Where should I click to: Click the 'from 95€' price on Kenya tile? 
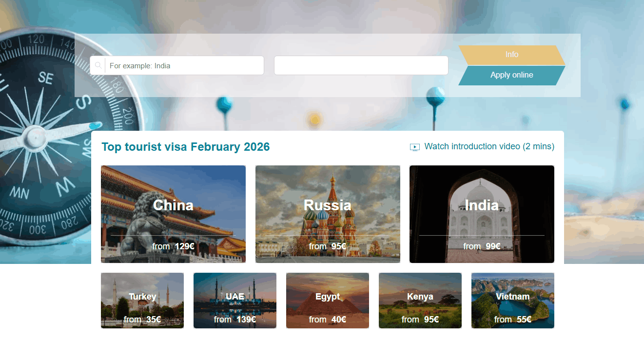[420, 320]
